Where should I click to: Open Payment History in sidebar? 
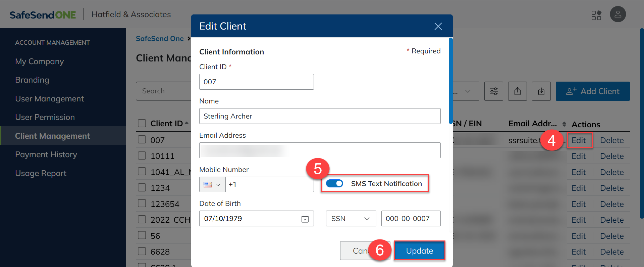click(x=46, y=154)
